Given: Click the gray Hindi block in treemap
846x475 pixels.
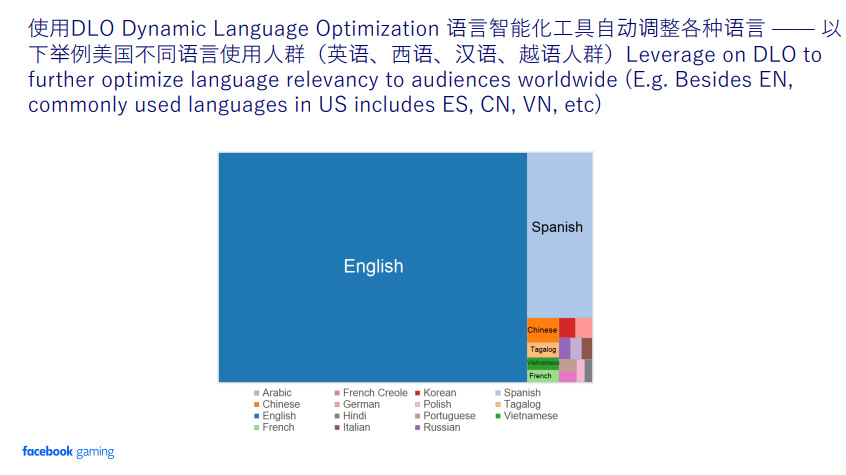Looking at the screenshot, I should pos(589,371).
